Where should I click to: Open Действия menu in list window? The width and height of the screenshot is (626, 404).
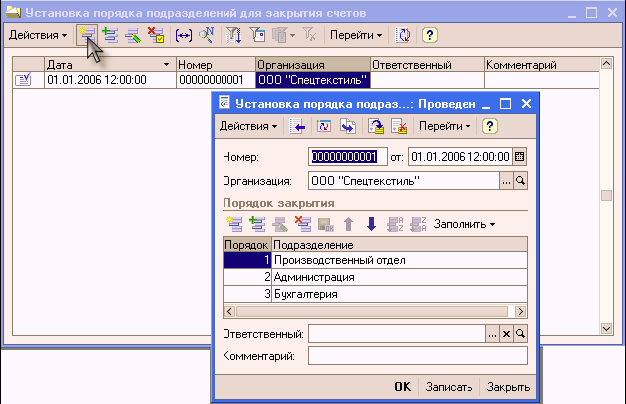(38, 35)
